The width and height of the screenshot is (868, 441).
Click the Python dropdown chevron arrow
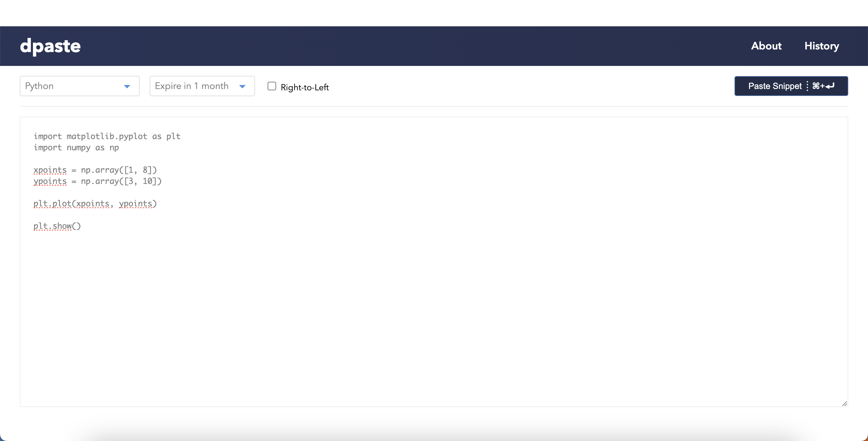(127, 87)
